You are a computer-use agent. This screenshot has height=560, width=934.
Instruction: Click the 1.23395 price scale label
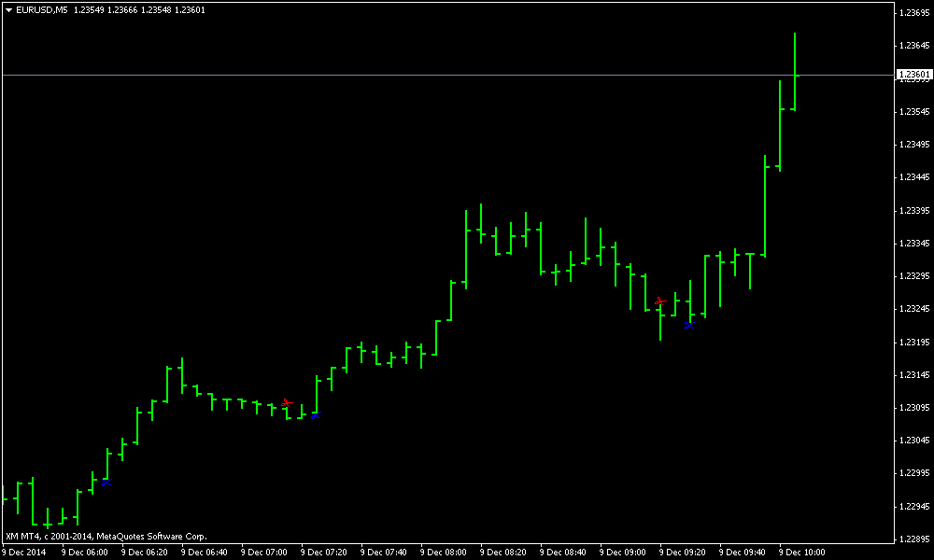tap(914, 210)
